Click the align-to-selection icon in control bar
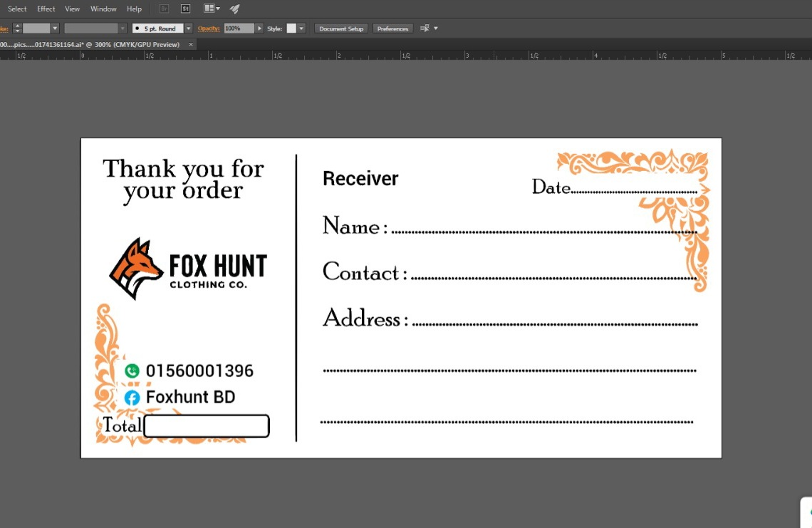The image size is (812, 528). 425,29
